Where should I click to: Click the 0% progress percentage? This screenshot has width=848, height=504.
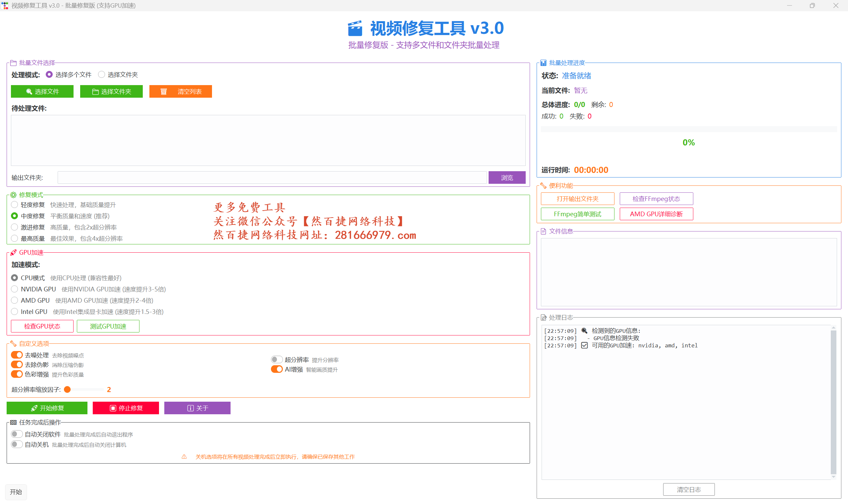(x=689, y=142)
